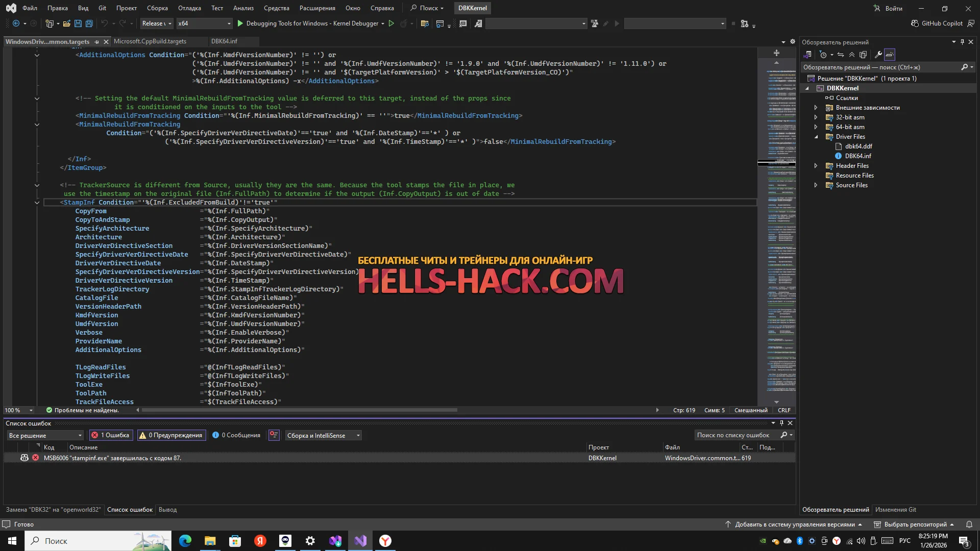The width and height of the screenshot is (980, 551).
Task: Toggle the '0 Сообщения' messages filter
Action: (x=236, y=435)
